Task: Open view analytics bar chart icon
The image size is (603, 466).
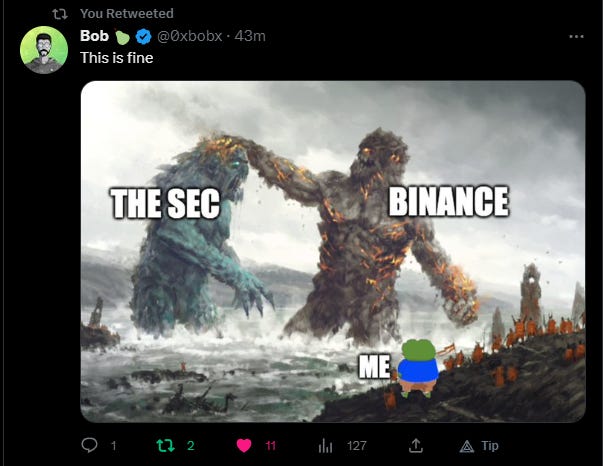Action: [325, 446]
